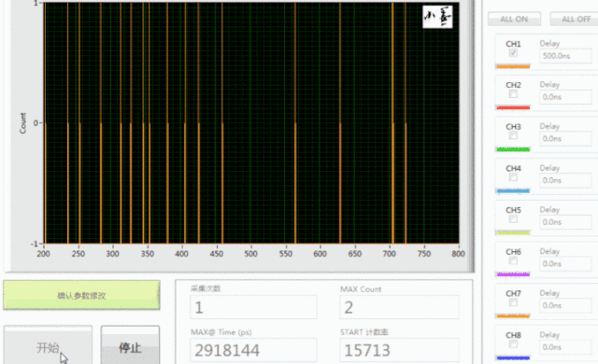Toggle the CH3 channel checkbox
The width and height of the screenshot is (598, 364).
[x=513, y=135]
